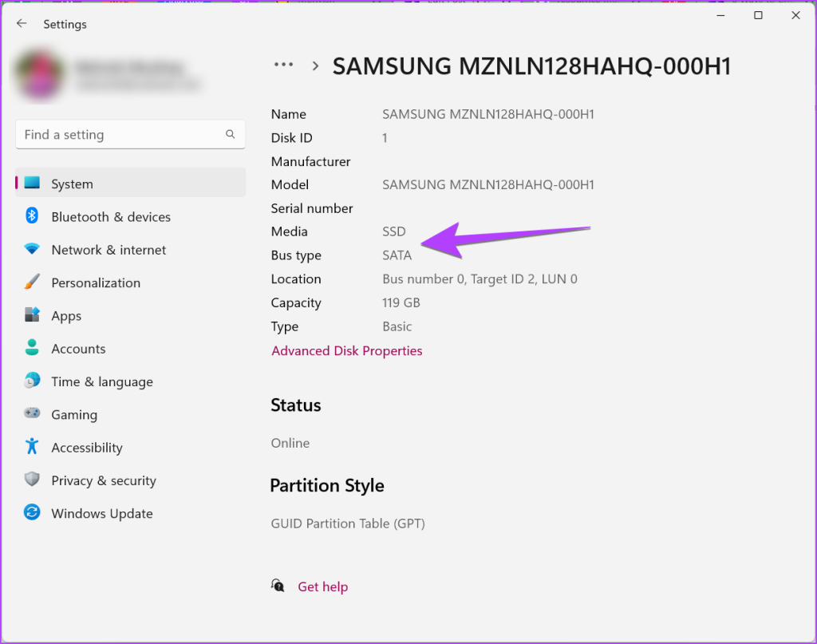Open Accounts settings section
This screenshot has width=817, height=644.
[x=130, y=349]
